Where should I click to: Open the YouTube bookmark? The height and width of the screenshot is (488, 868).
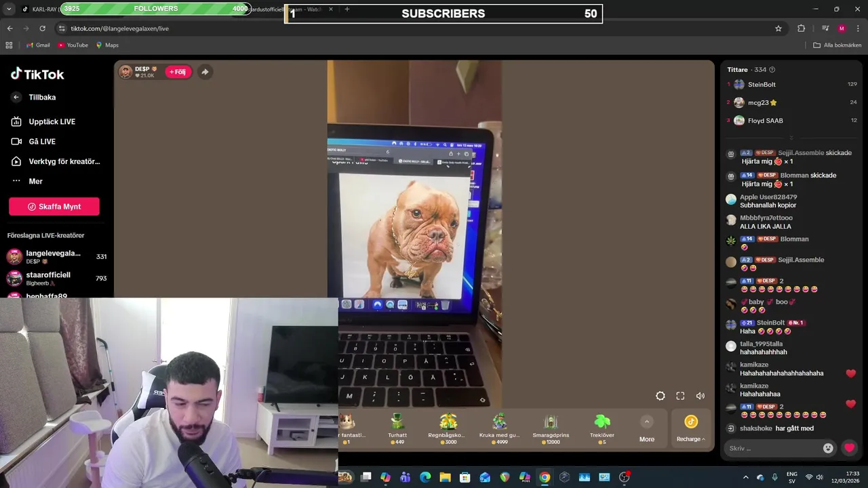pyautogui.click(x=73, y=45)
